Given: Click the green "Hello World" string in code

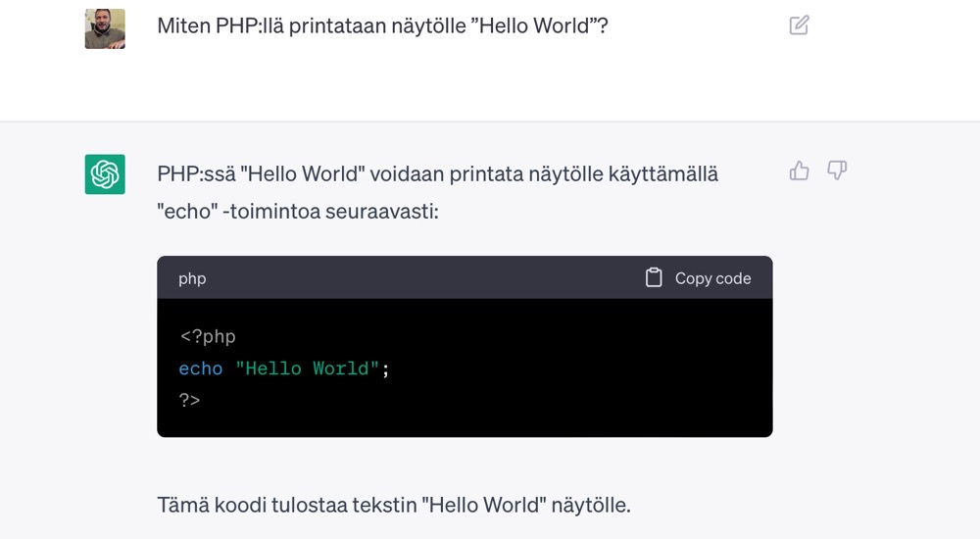Looking at the screenshot, I should click(308, 368).
